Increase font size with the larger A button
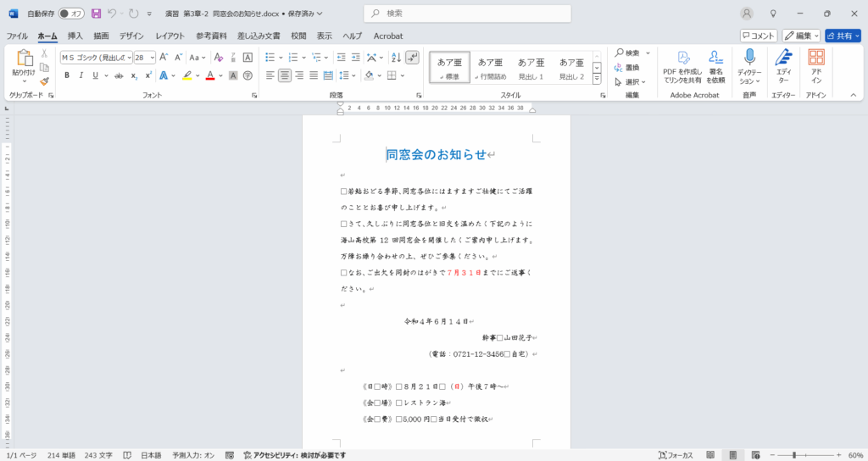This screenshot has width=868, height=461. point(164,58)
